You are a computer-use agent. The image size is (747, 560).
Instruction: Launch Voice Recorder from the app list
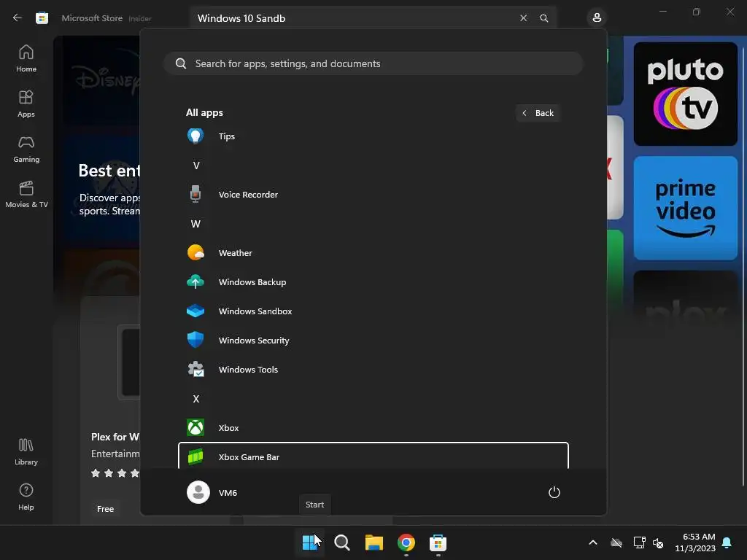pos(373,194)
